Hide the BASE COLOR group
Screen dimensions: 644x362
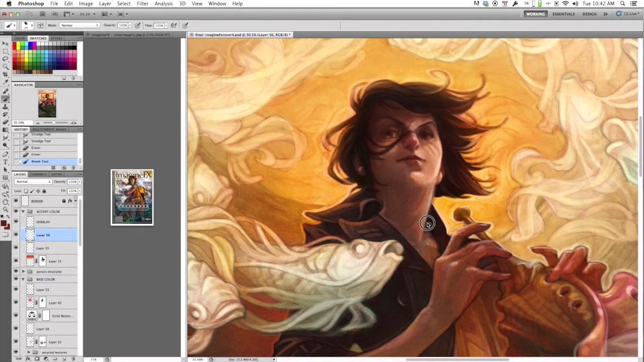tap(16, 279)
